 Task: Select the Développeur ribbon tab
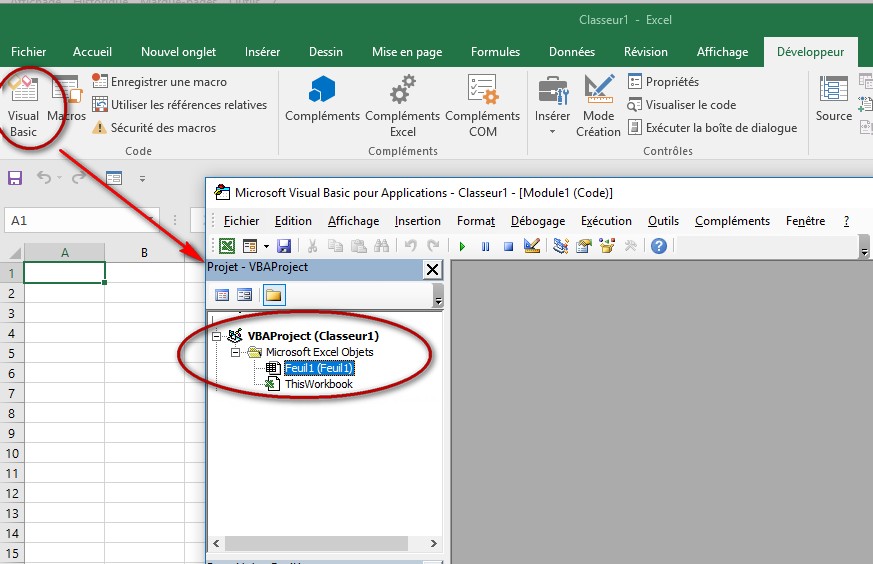[x=811, y=52]
